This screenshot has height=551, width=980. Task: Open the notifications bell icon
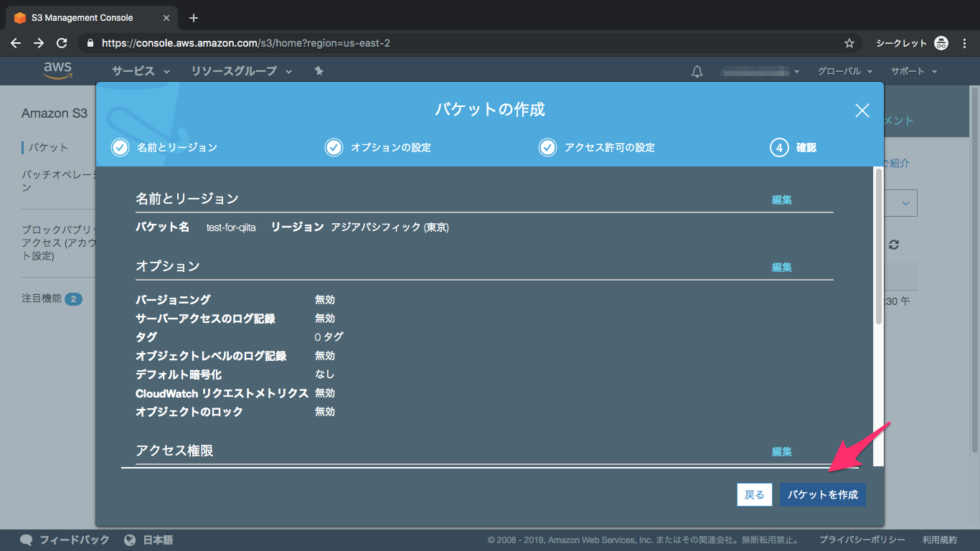coord(697,71)
